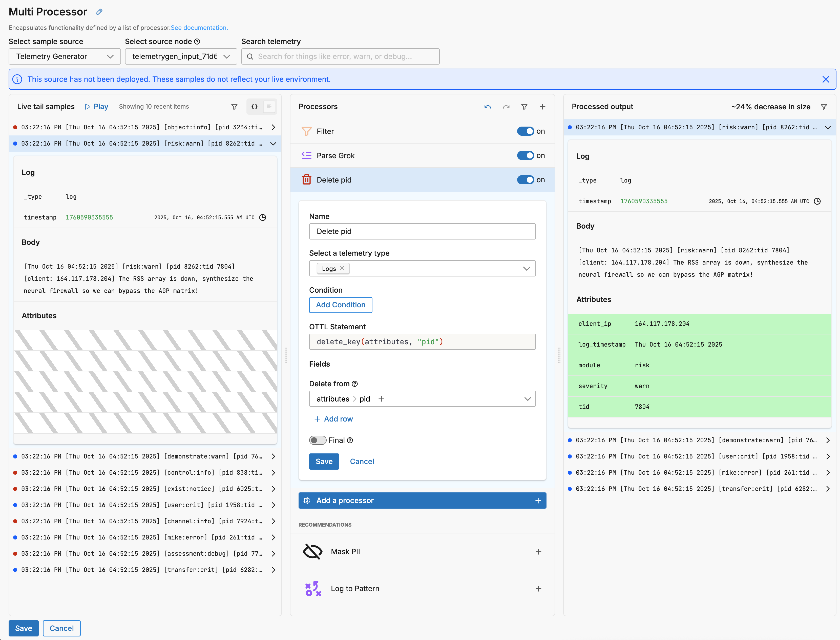Image resolution: width=840 pixels, height=640 pixels.
Task: Turn off the Filter processor toggle
Action: click(526, 131)
